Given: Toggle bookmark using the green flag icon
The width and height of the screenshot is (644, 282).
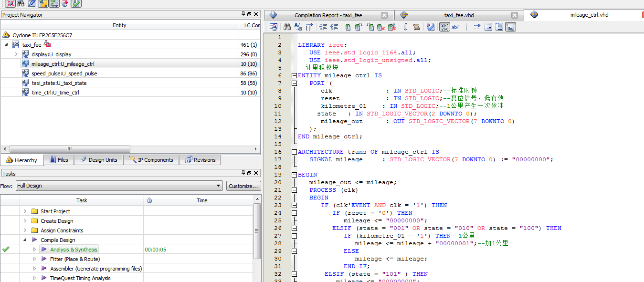Looking at the screenshot, I should tap(348, 27).
